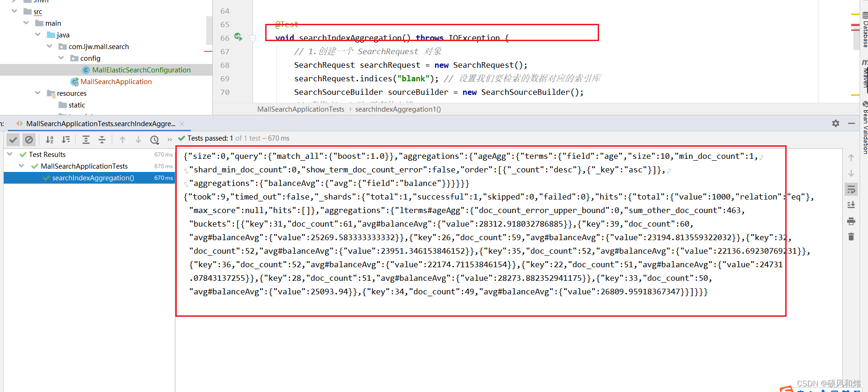This screenshot has width=868, height=392.
Task: Click the red error stripe mark in editor scrollbar
Action: coord(855,25)
